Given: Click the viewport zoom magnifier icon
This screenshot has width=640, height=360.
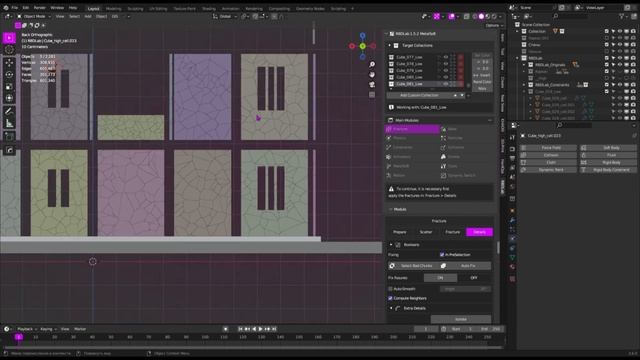Looking at the screenshot, I should coord(372,65).
